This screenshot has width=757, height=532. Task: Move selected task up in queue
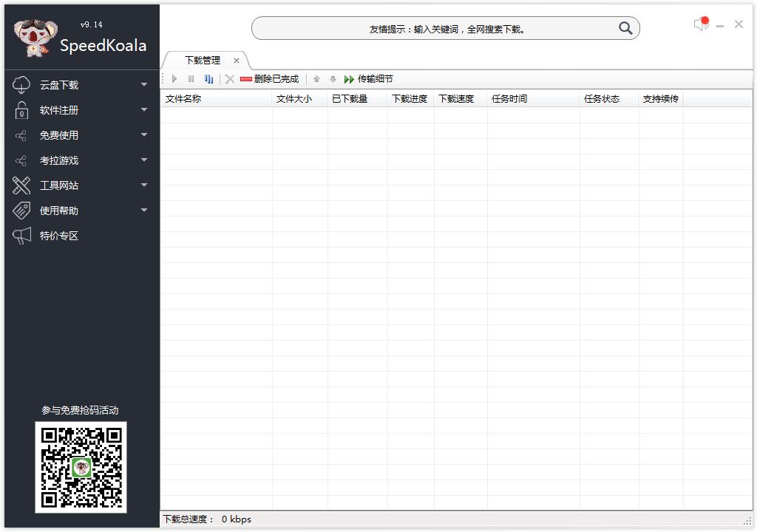[317, 78]
